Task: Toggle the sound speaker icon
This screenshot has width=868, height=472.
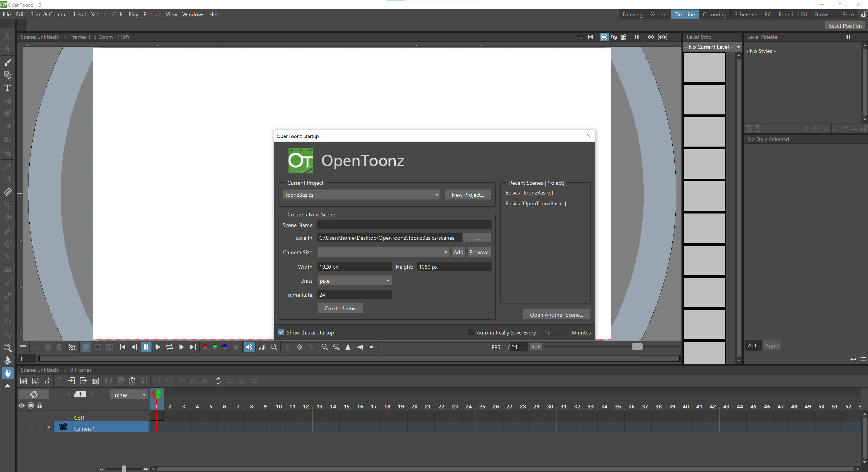Action: tap(249, 347)
